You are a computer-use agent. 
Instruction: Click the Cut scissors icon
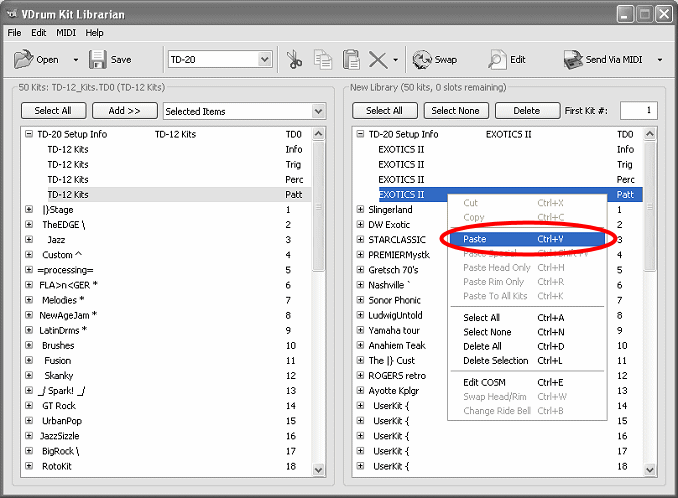[294, 60]
